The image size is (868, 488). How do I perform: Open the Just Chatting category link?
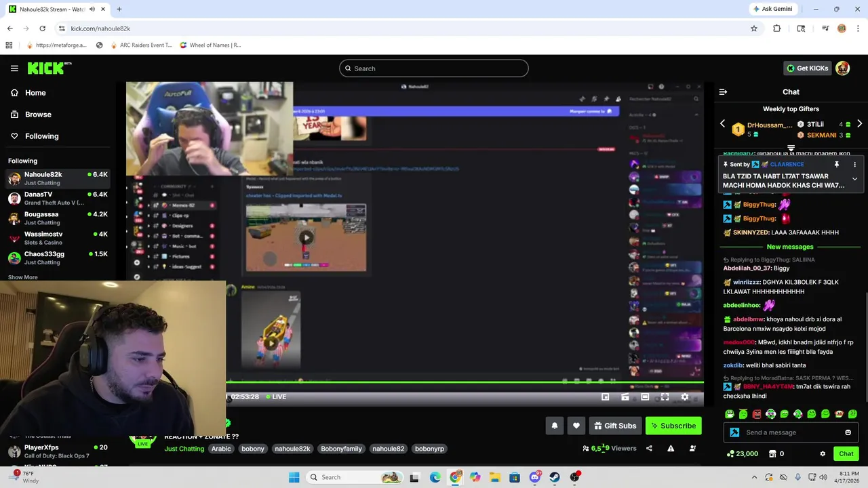pyautogui.click(x=184, y=449)
